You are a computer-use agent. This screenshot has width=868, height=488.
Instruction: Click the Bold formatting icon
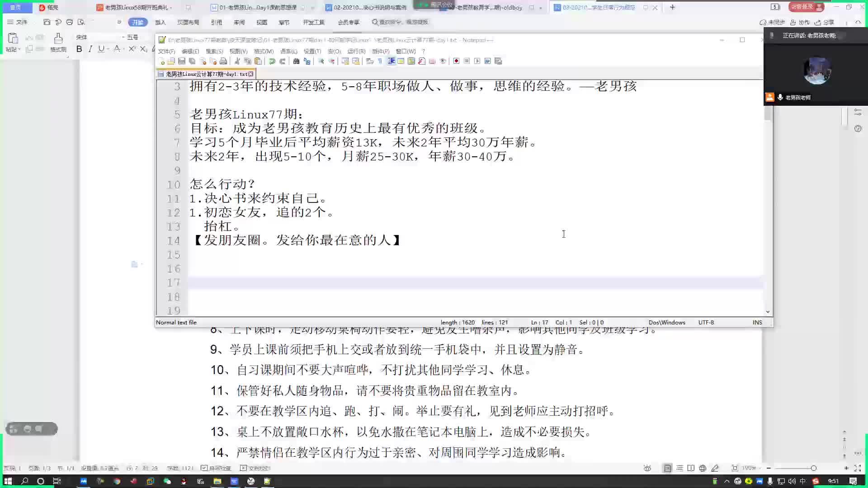click(x=79, y=49)
